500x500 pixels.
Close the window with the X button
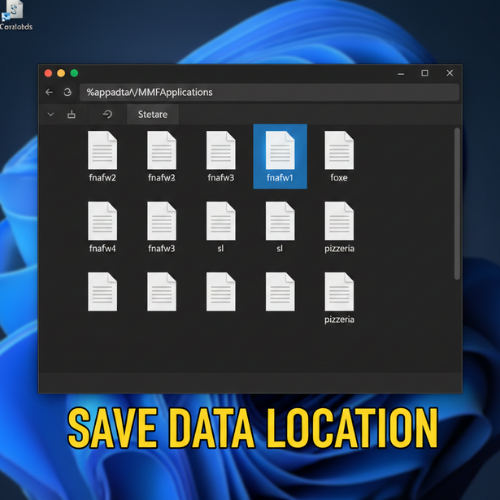tap(450, 73)
